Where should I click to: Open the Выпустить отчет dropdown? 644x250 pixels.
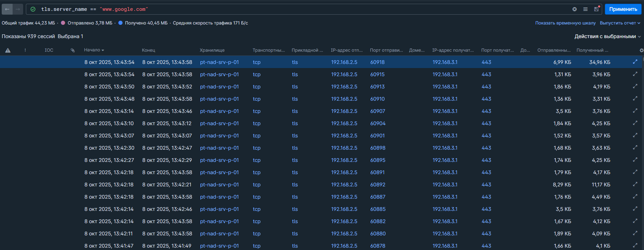pyautogui.click(x=620, y=23)
